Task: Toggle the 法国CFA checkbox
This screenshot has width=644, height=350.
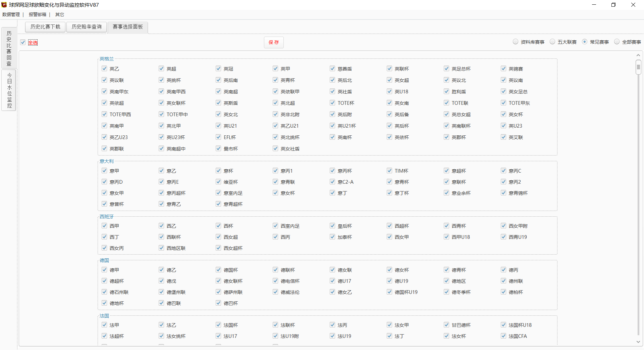Action: [x=503, y=336]
